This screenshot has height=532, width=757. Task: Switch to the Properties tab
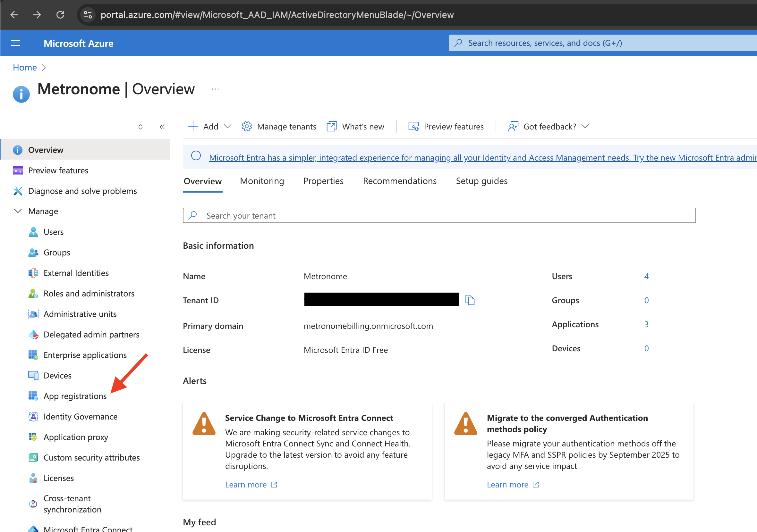coord(323,181)
